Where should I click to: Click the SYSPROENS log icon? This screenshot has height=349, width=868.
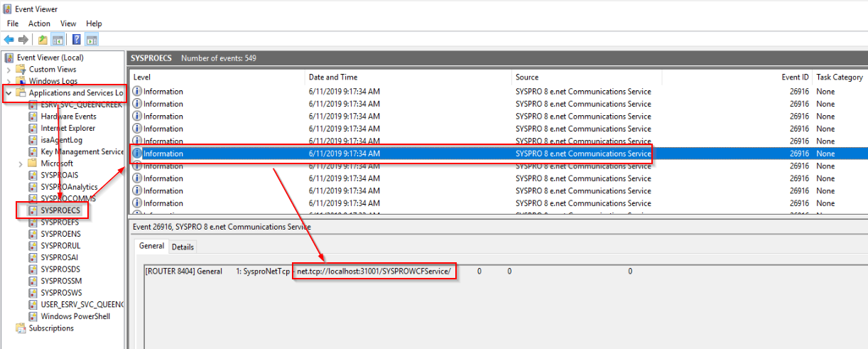point(33,234)
